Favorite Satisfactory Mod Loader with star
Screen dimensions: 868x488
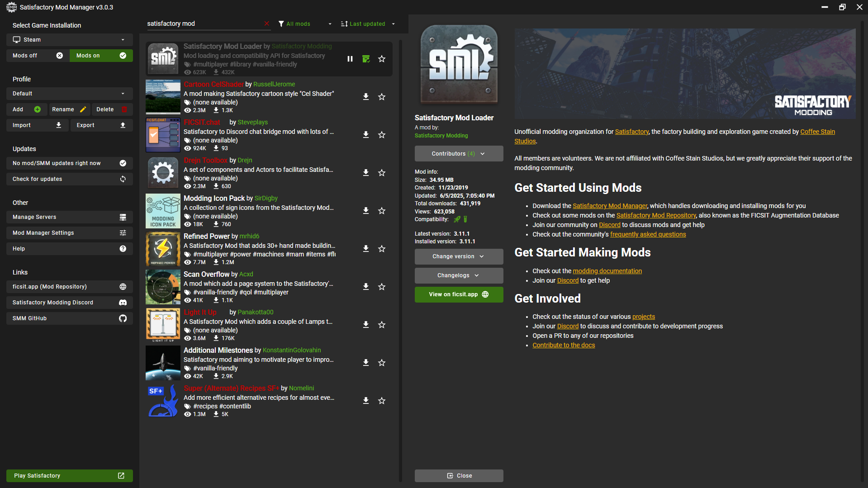[x=382, y=59]
